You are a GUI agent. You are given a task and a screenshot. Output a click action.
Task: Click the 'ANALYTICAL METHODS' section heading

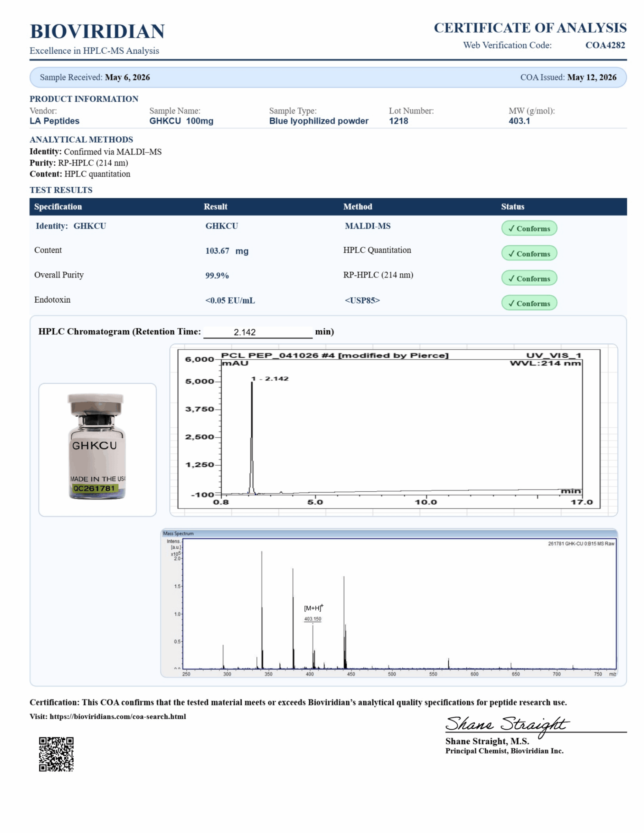point(81,140)
